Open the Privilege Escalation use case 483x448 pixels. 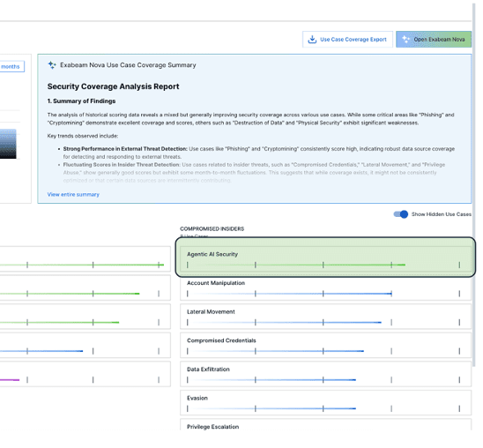coord(325,425)
